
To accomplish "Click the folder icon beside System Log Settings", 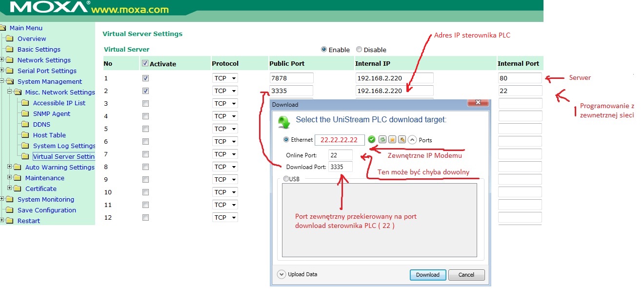I will tap(25, 146).
